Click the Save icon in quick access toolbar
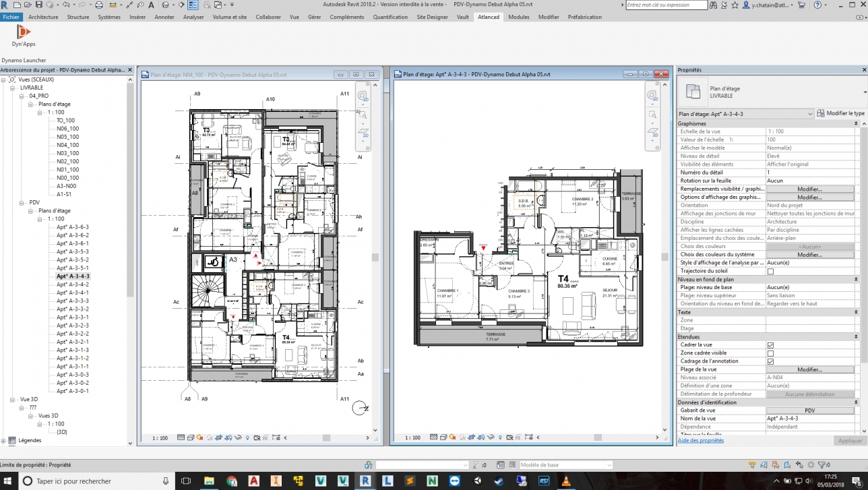Screen dimensions: 868x490 click(x=38, y=5)
